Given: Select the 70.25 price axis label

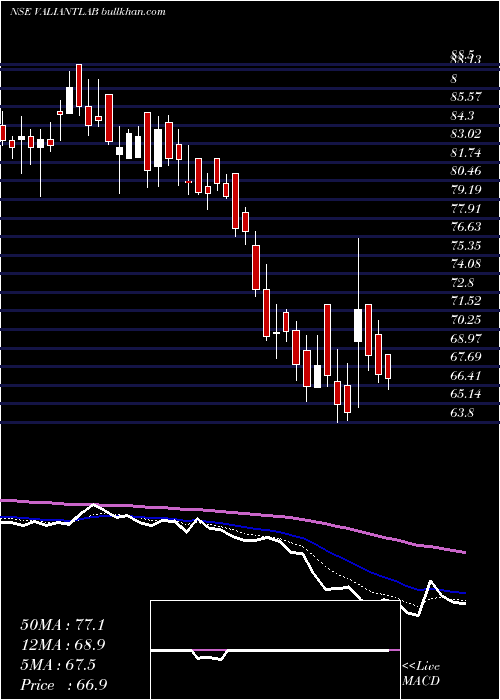Looking at the screenshot, I should click(467, 320).
